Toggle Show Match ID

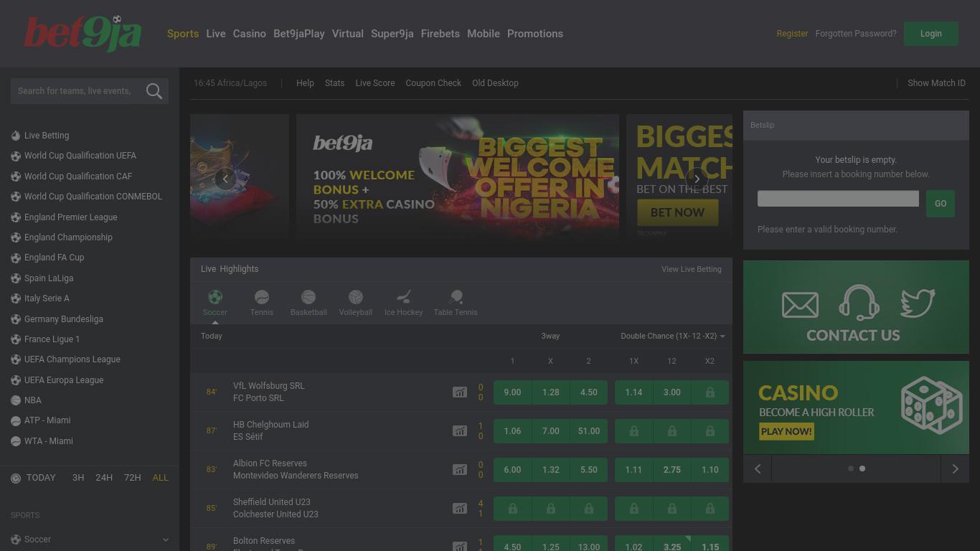[936, 83]
